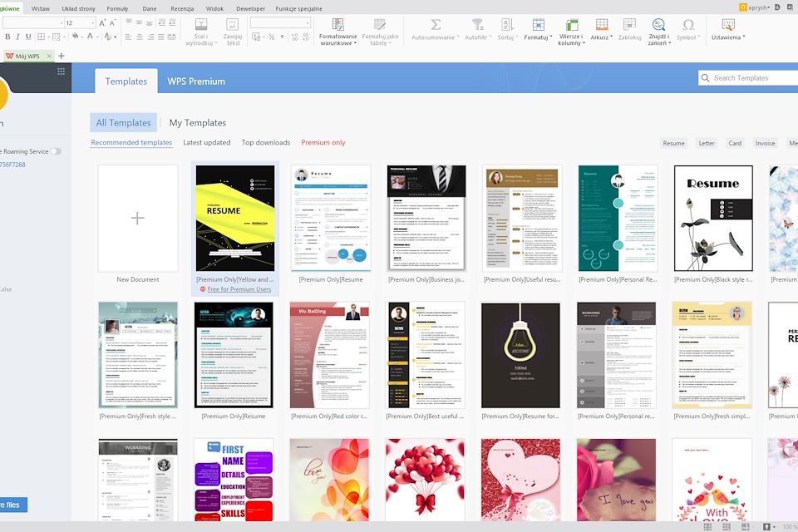Justify text alignment icon
Image resolution: width=798 pixels, height=532 pixels.
160,37
